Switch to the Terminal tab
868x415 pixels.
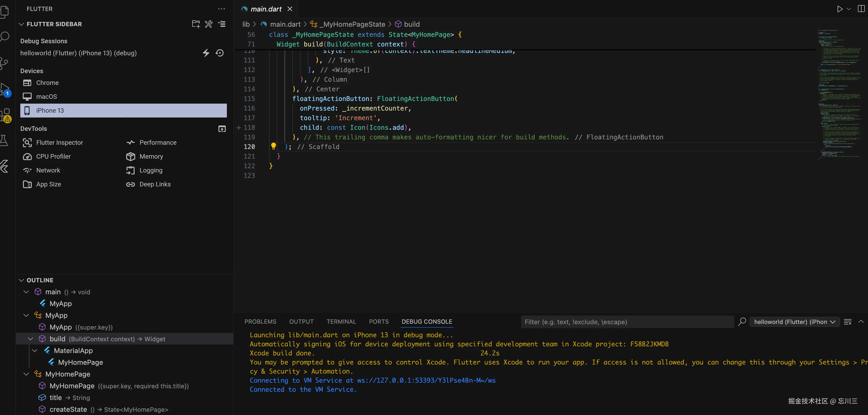(x=341, y=322)
